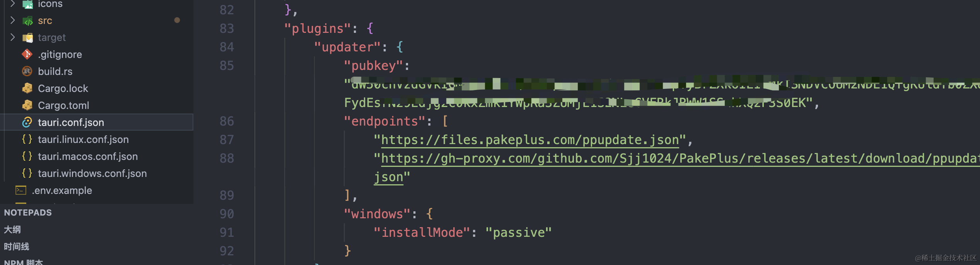Click the Cargo.toml package icon
The height and width of the screenshot is (265, 980).
point(27,105)
